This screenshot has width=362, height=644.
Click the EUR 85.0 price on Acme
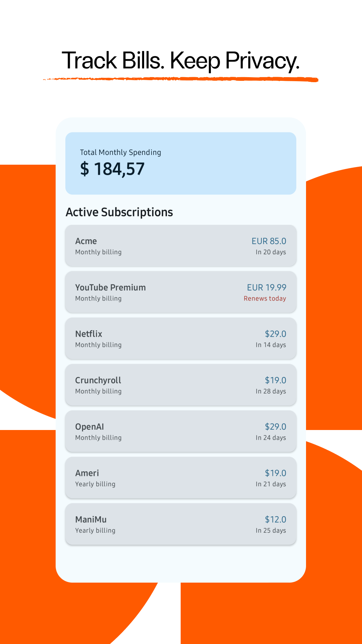(269, 241)
